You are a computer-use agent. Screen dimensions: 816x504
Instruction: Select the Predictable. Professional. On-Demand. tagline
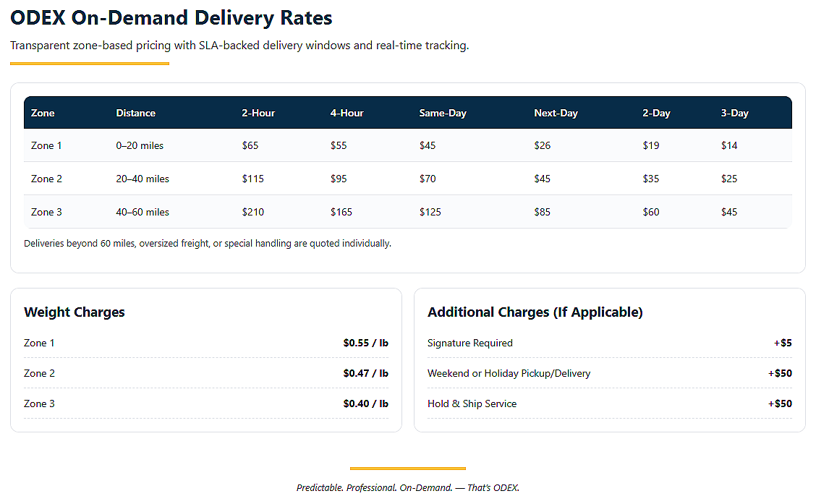375,488
